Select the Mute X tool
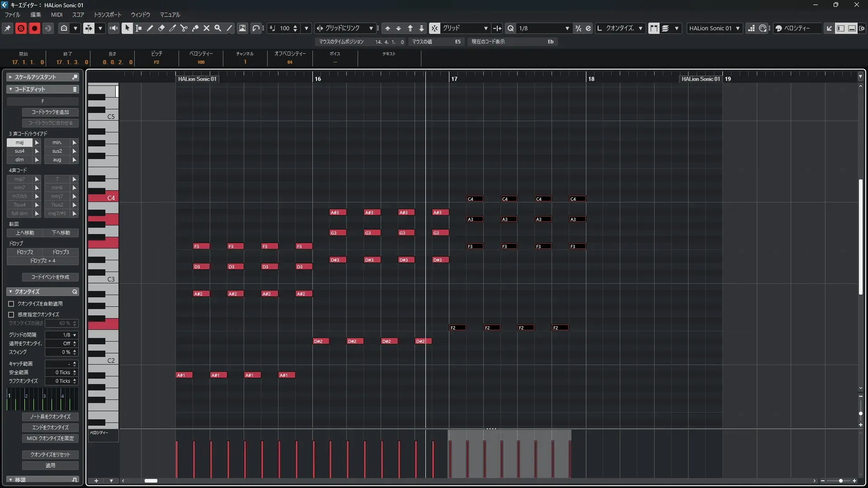 click(x=207, y=28)
